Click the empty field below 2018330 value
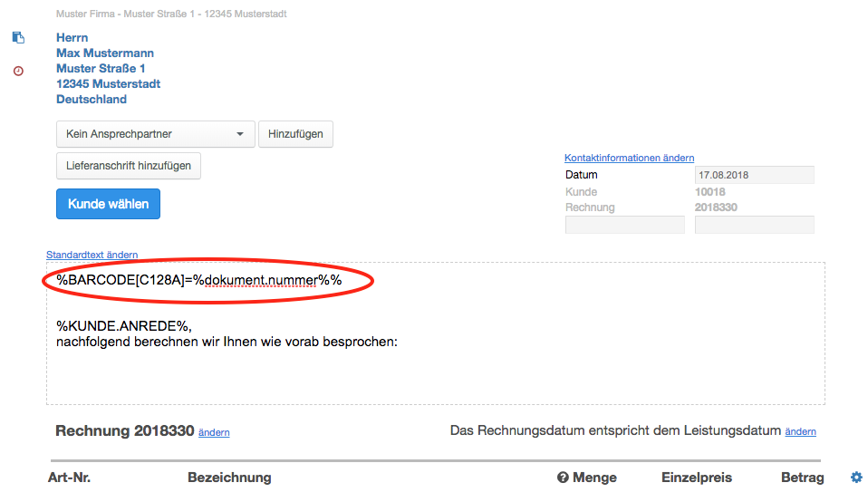The image size is (868, 502). 754,225
